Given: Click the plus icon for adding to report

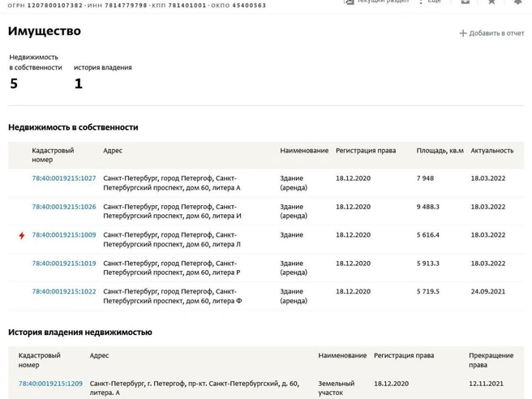Looking at the screenshot, I should click(463, 33).
